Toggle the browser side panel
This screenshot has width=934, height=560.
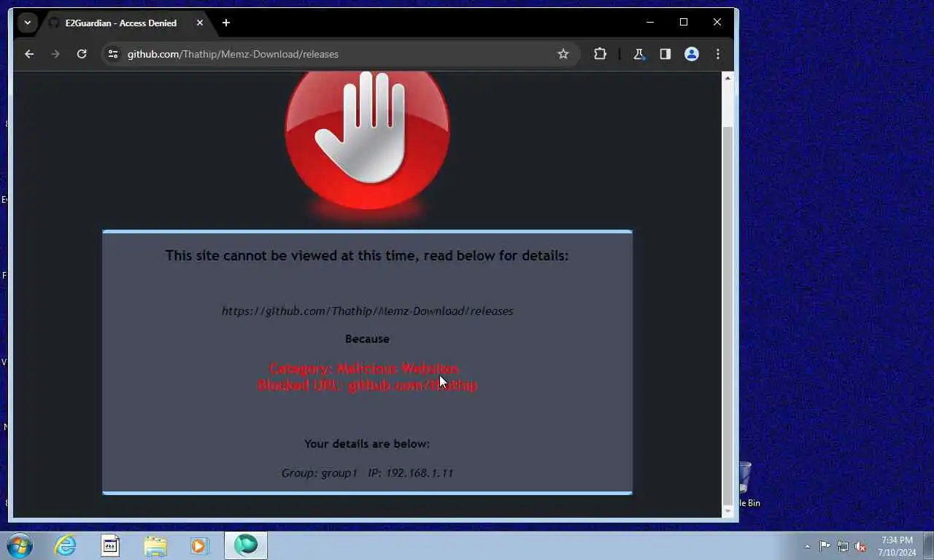[665, 54]
